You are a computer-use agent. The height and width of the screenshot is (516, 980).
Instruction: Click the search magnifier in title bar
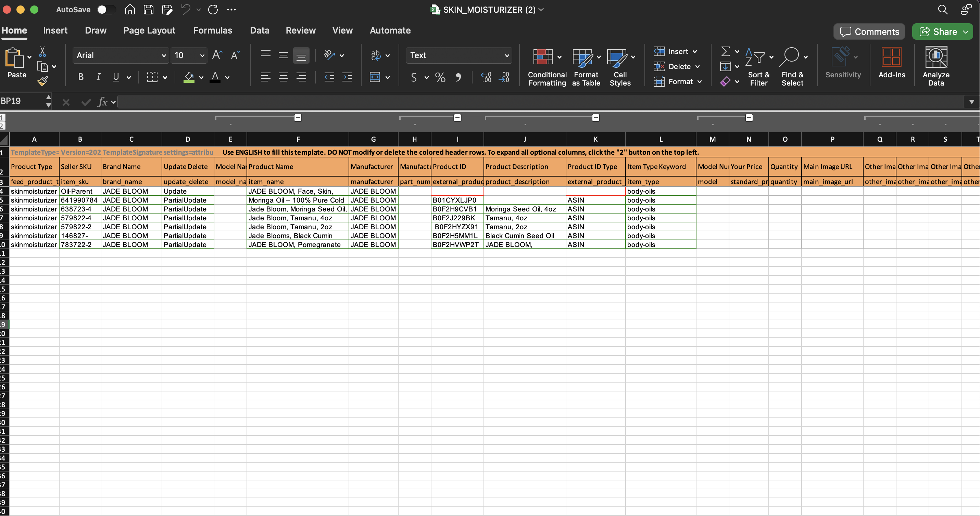click(942, 10)
